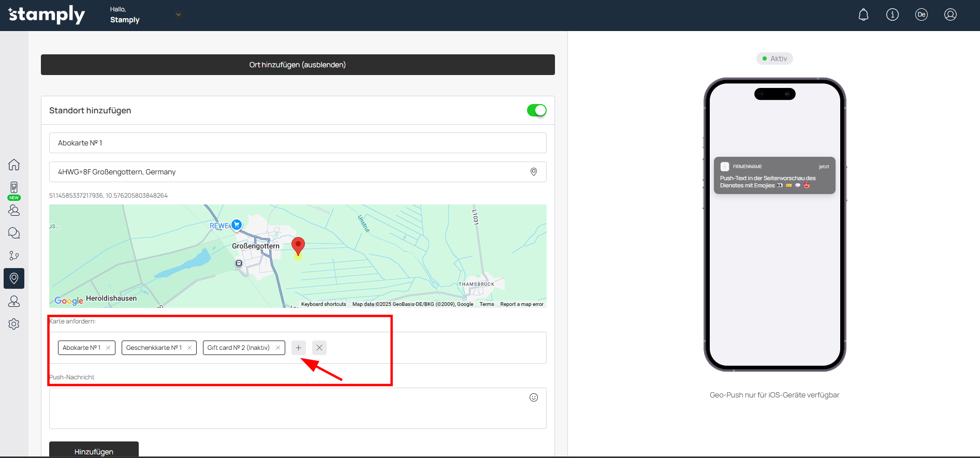Open the De language selector
Image resolution: width=980 pixels, height=458 pixels.
921,15
